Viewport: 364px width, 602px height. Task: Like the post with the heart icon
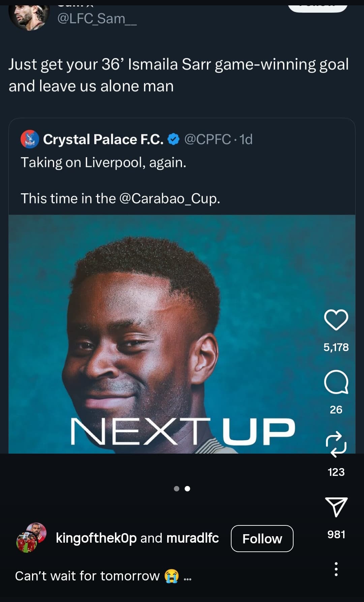[x=336, y=319]
